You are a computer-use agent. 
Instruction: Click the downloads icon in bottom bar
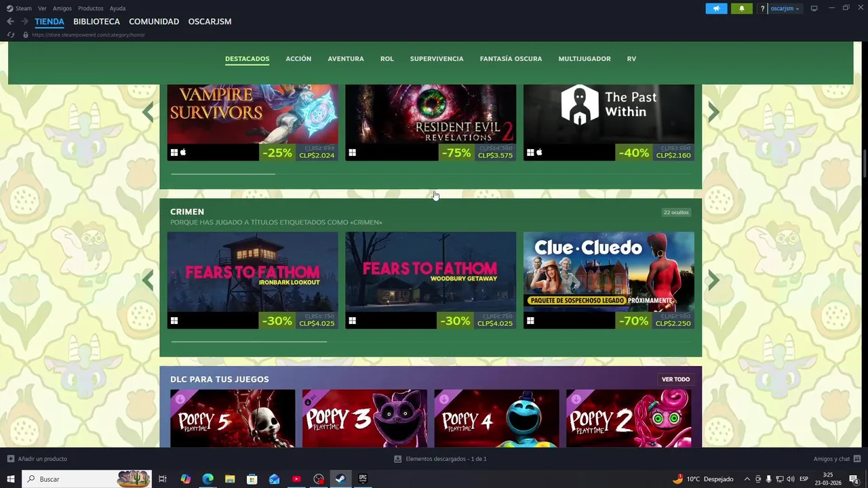(398, 459)
